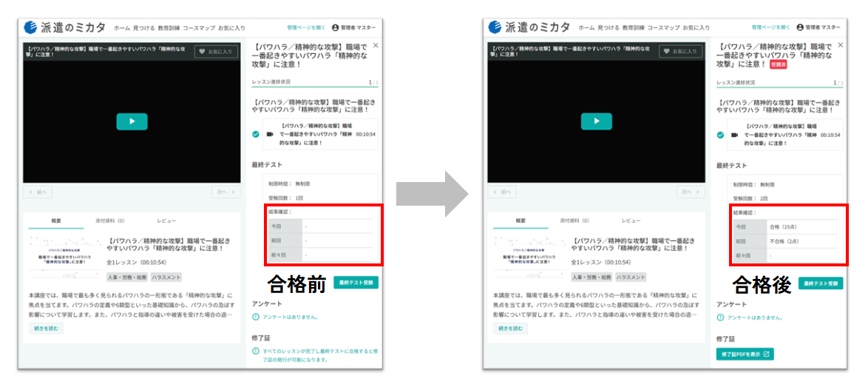Click 合格（15点） result cell

(801, 227)
